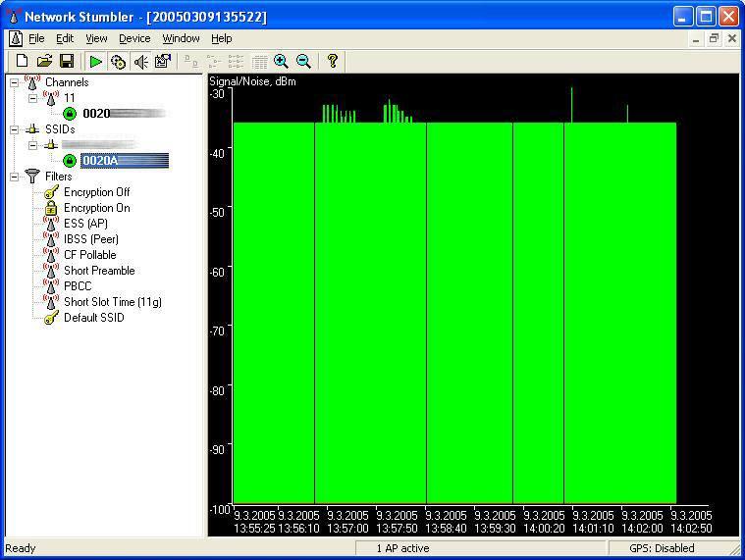This screenshot has width=745, height=560.
Task: Collapse the Channels tree node
Action: click(15, 82)
